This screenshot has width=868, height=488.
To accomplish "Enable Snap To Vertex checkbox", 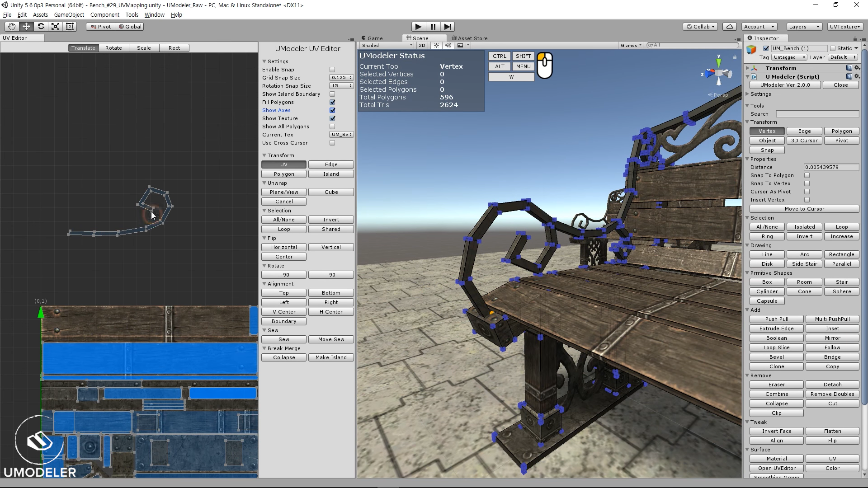I will [x=807, y=183].
